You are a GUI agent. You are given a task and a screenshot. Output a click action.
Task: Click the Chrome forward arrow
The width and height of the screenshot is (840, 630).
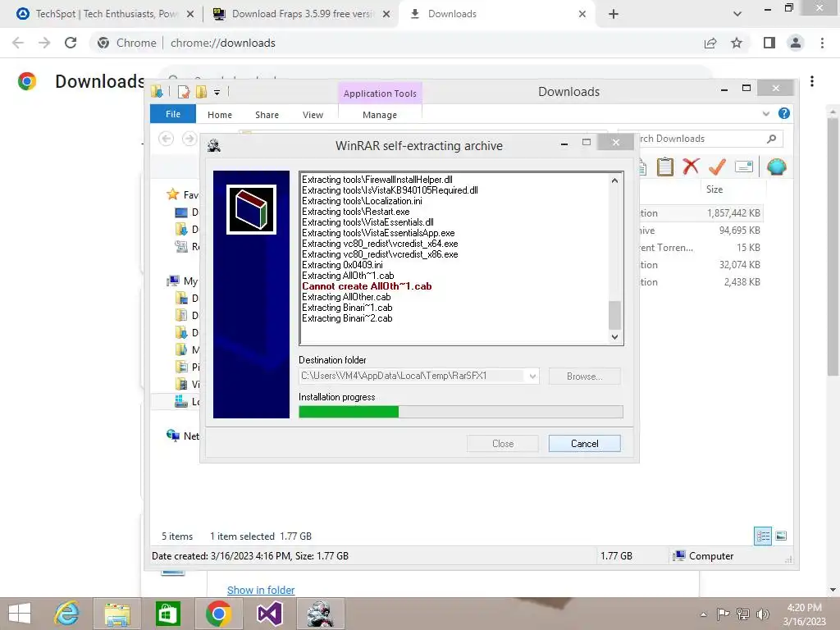click(x=44, y=43)
